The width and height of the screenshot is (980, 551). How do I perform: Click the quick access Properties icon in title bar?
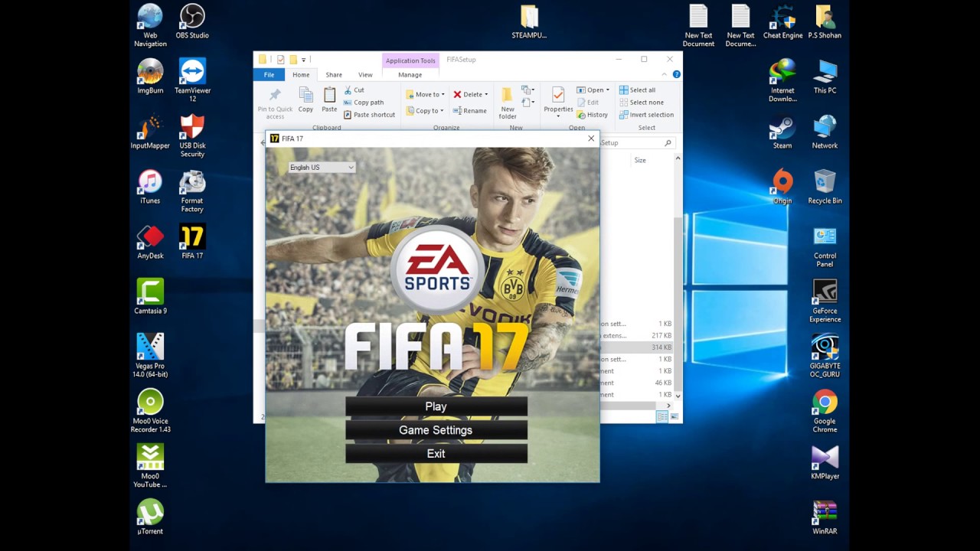click(x=281, y=60)
